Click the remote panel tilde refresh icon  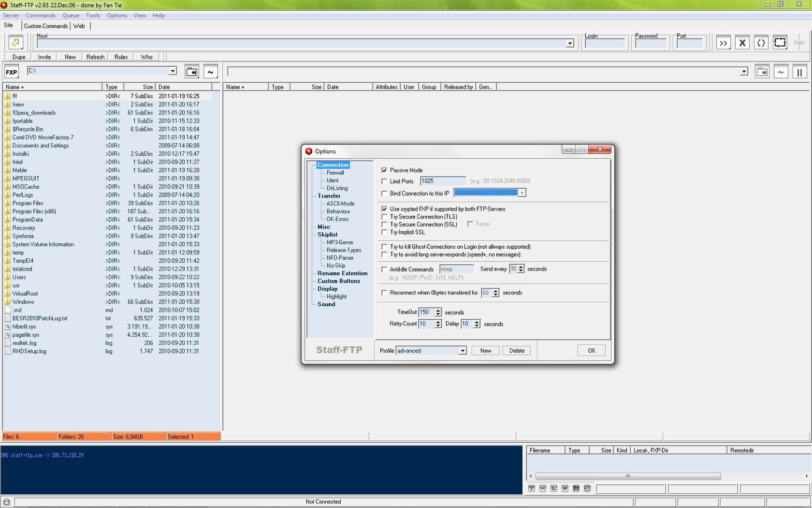click(x=781, y=72)
